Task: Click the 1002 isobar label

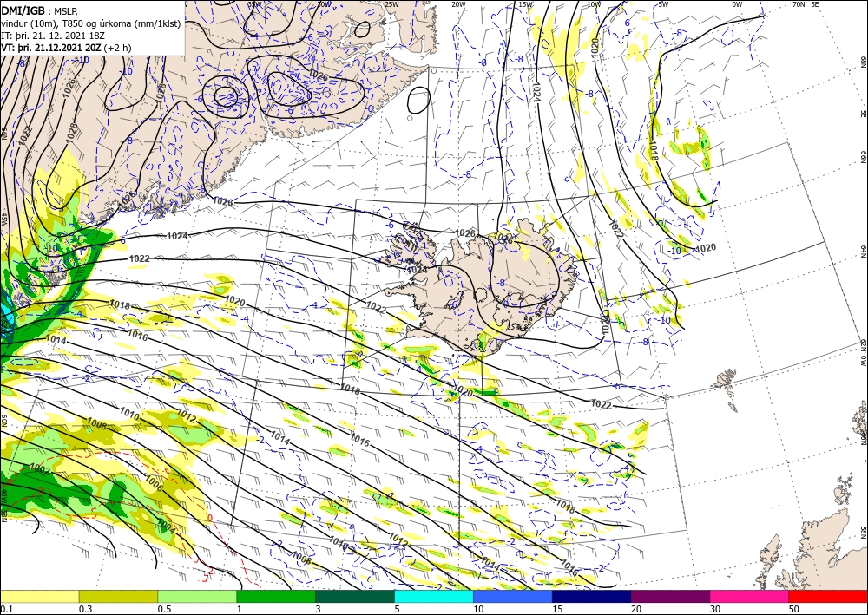Action: pos(40,471)
